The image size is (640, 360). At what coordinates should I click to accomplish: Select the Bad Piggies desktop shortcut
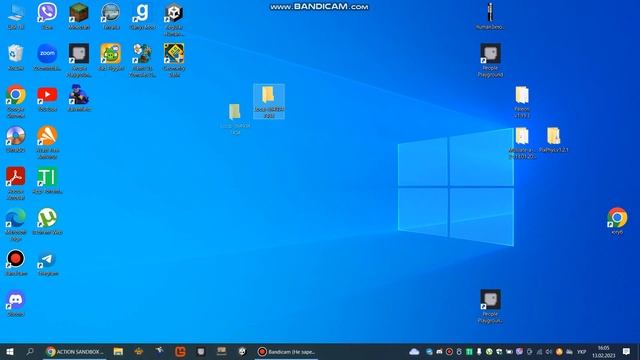tap(111, 57)
